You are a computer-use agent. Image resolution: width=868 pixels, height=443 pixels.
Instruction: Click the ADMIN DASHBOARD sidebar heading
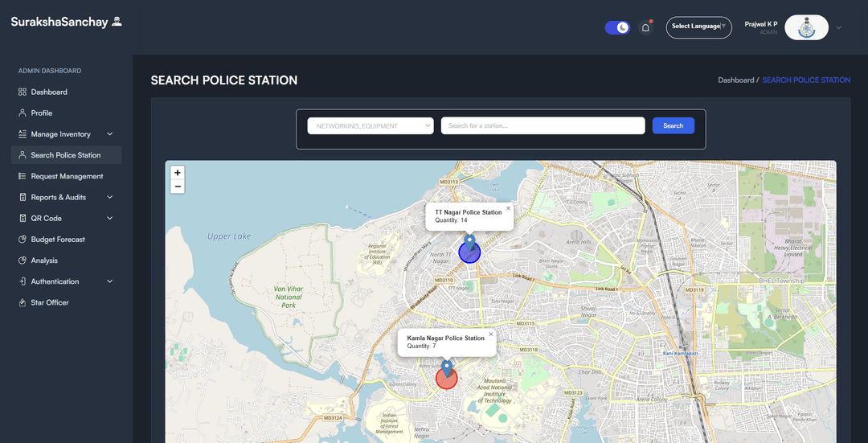[50, 71]
